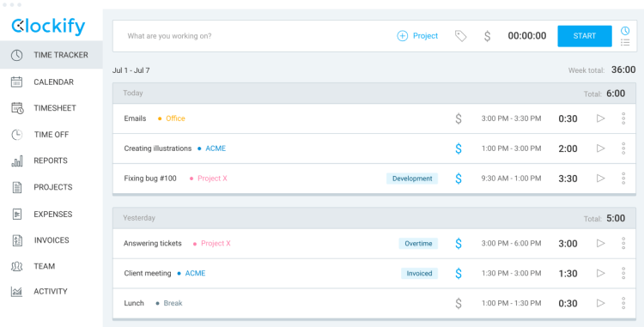Click the 'What are you working on?' field
Screen dimensions: 644x327
[x=169, y=36]
